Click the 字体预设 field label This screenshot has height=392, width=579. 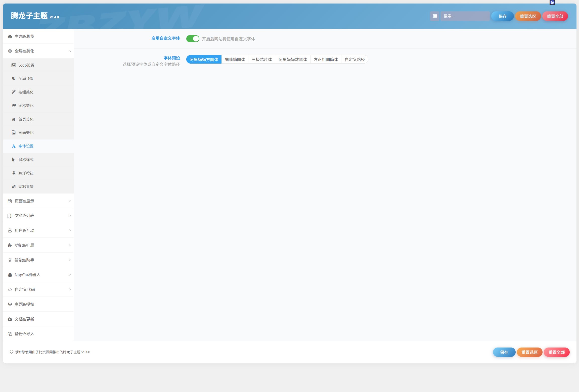[172, 58]
